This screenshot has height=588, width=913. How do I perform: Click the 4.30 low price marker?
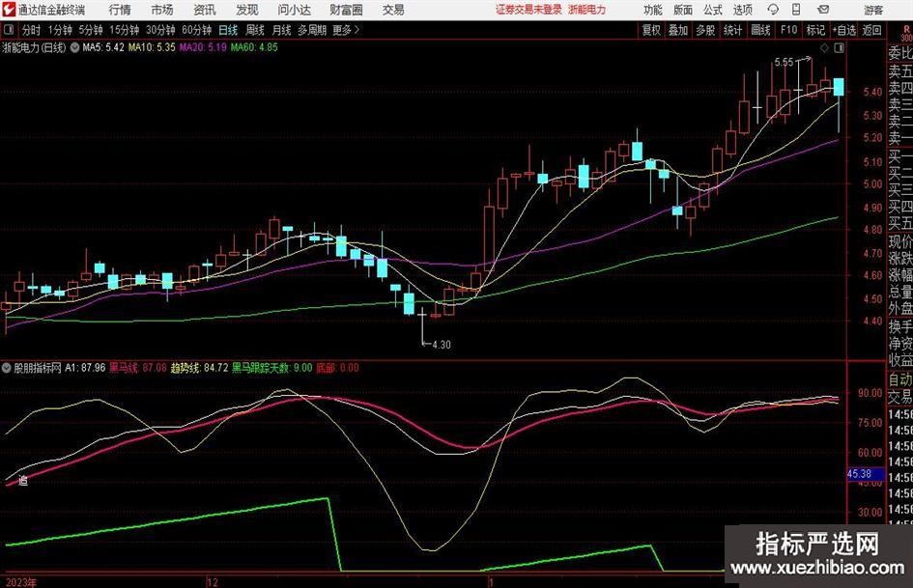[442, 345]
